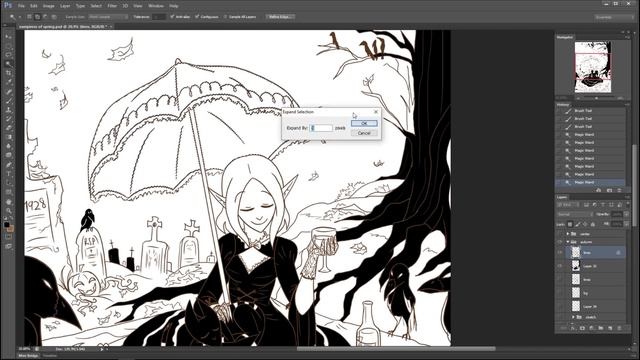The image size is (640, 360).
Task: Expand the sketch layer group
Action: click(574, 317)
